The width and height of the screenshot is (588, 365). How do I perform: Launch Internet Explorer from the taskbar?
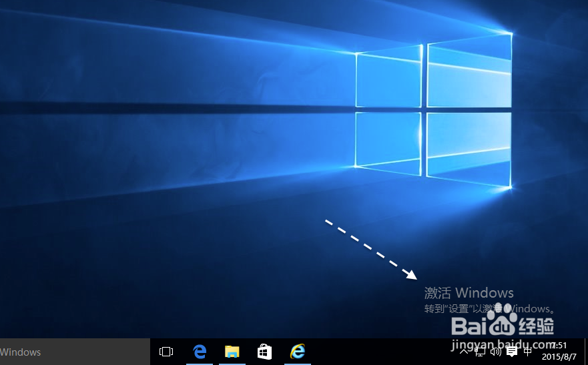point(298,352)
